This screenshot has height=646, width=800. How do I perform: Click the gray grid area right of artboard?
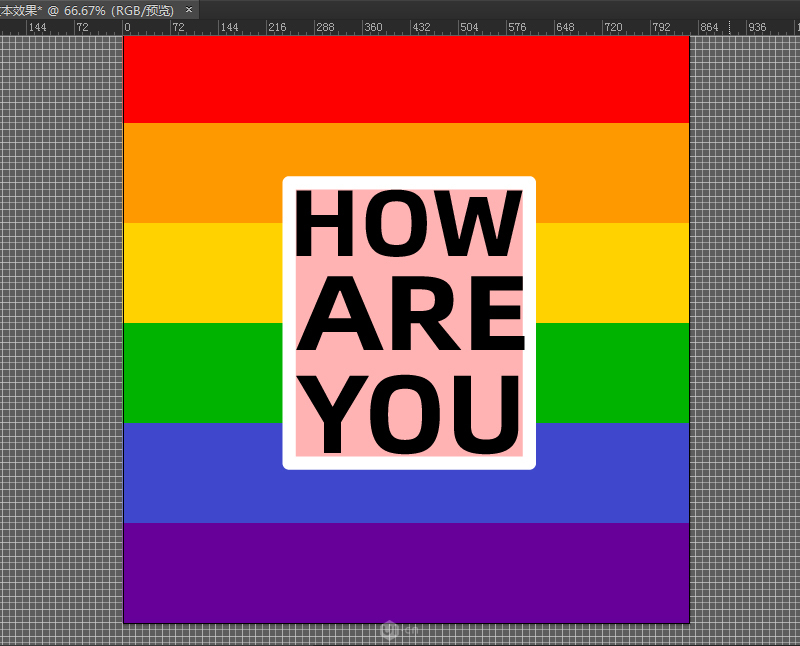coord(745,330)
